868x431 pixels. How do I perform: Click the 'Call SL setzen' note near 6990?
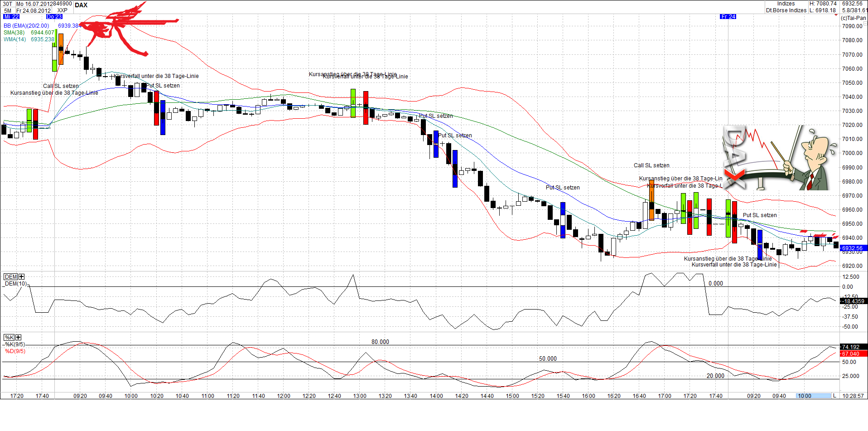651,165
